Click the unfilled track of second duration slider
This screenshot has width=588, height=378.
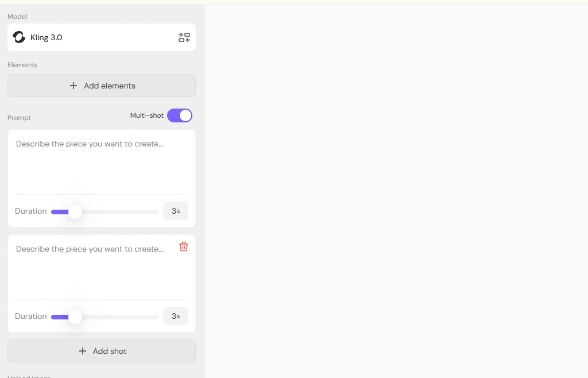point(120,317)
